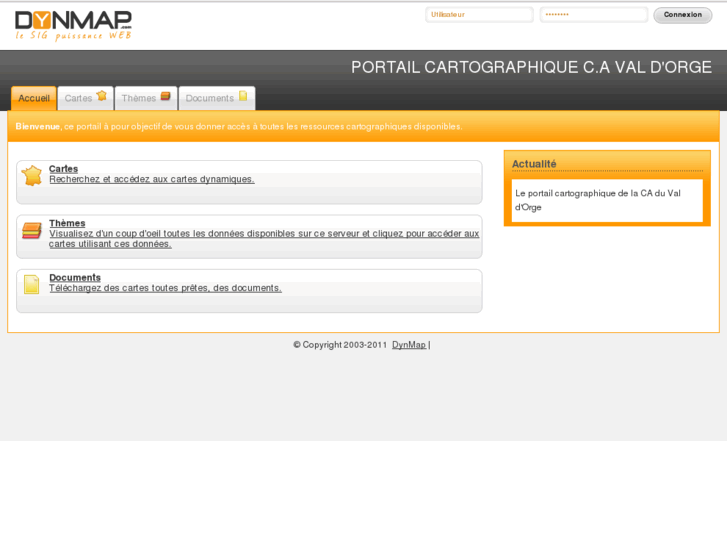The height and width of the screenshot is (545, 727).
Task: Switch to the Cartes tab
Action: pyautogui.click(x=86, y=98)
